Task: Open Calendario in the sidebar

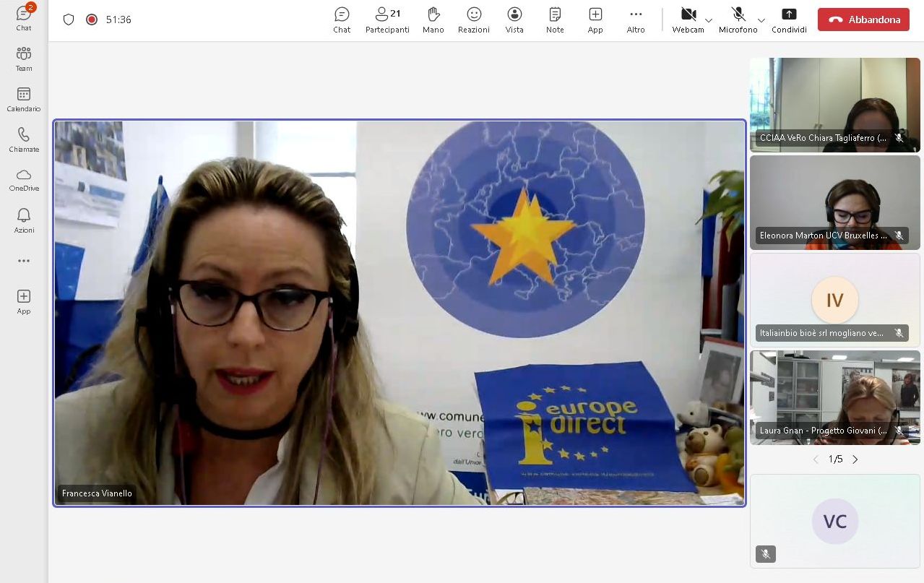Action: 24,100
